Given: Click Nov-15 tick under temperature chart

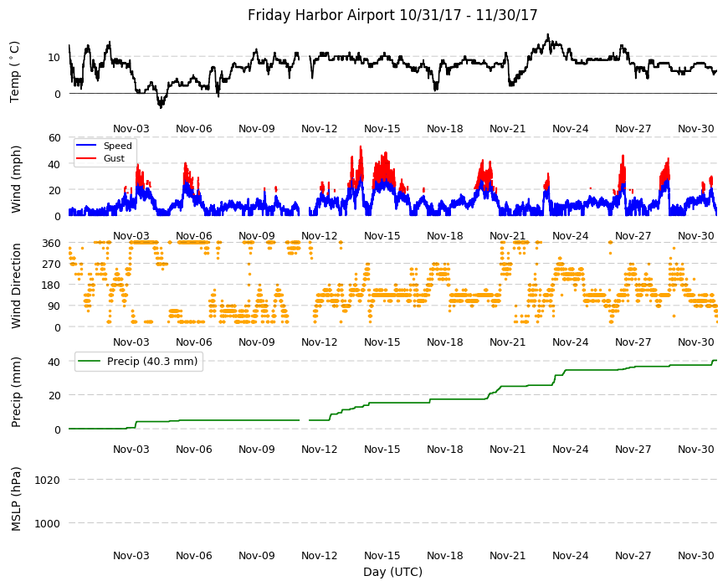Looking at the screenshot, I should click(382, 129).
